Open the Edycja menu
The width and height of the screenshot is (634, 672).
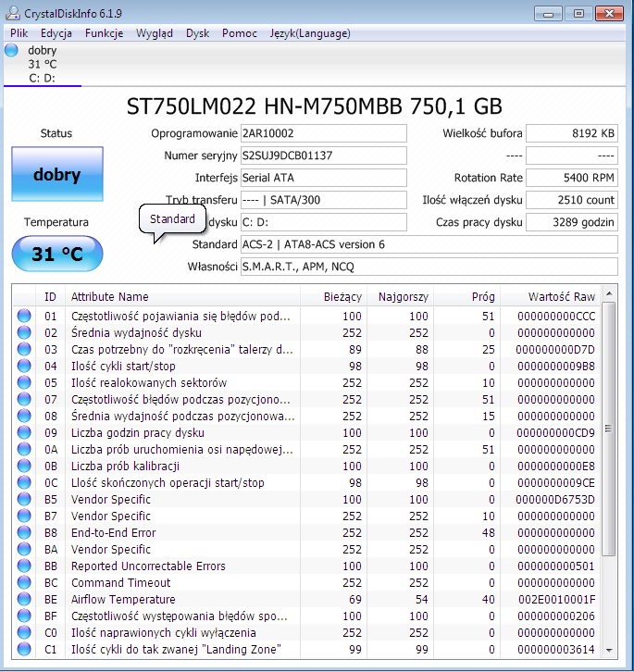point(56,33)
